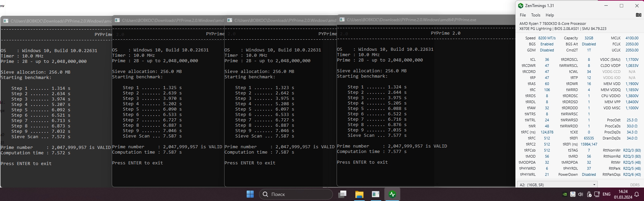Open the notification bell icon
644x201 pixels.
pyautogui.click(x=637, y=194)
